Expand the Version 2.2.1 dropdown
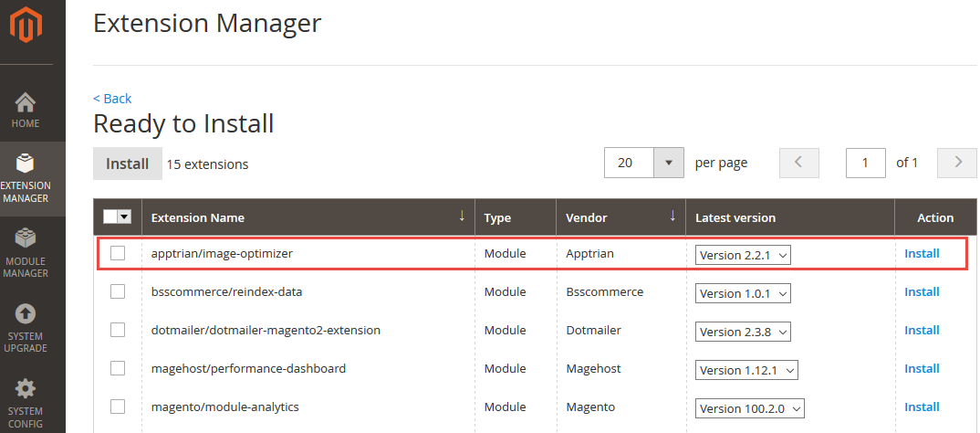Image resolution: width=980 pixels, height=433 pixels. coord(743,255)
